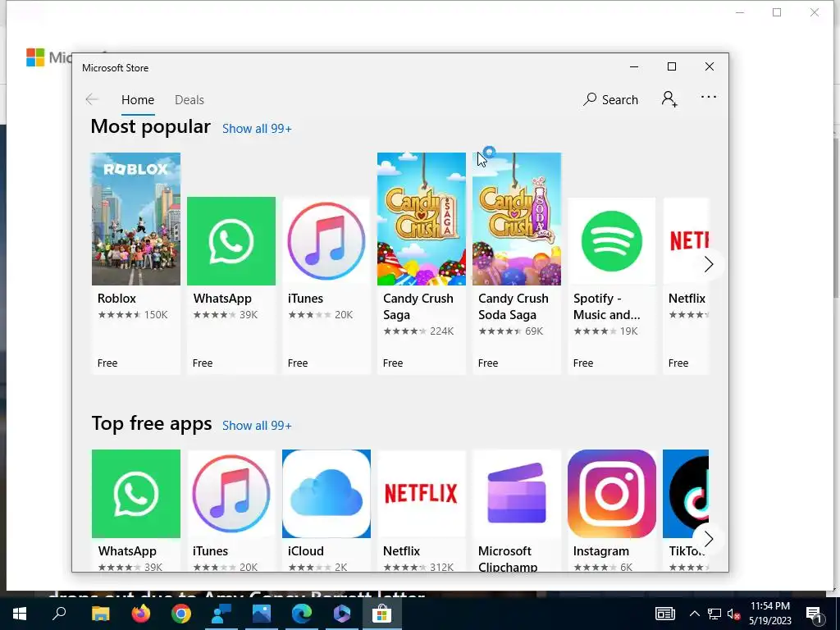The width and height of the screenshot is (840, 630).
Task: Switch to the Home tab
Action: click(x=138, y=100)
